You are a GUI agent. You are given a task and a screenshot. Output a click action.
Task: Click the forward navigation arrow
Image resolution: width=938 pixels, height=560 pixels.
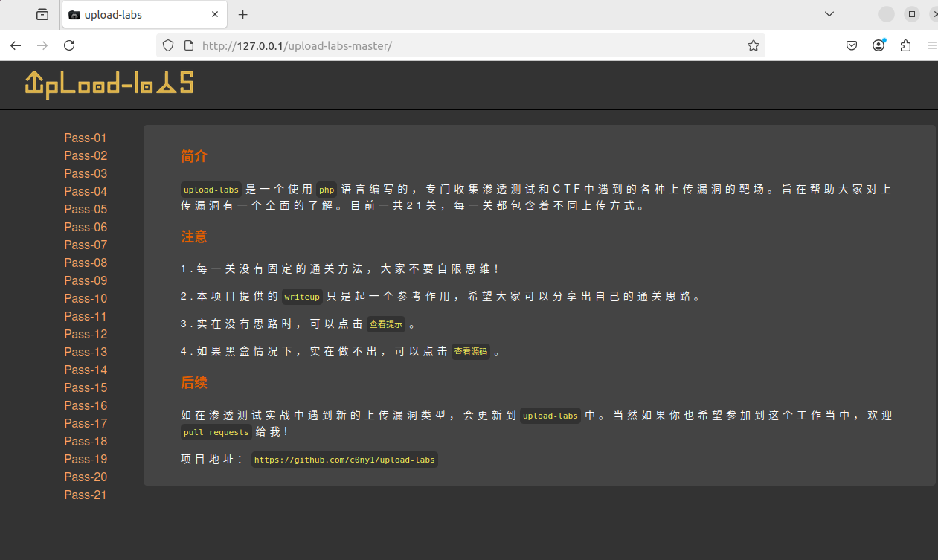pyautogui.click(x=42, y=45)
